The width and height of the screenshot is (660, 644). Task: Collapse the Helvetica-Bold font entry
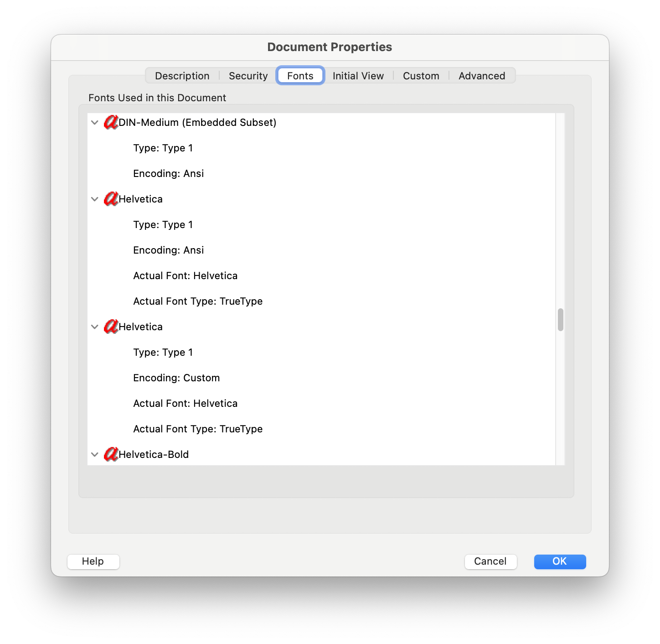[x=94, y=454]
